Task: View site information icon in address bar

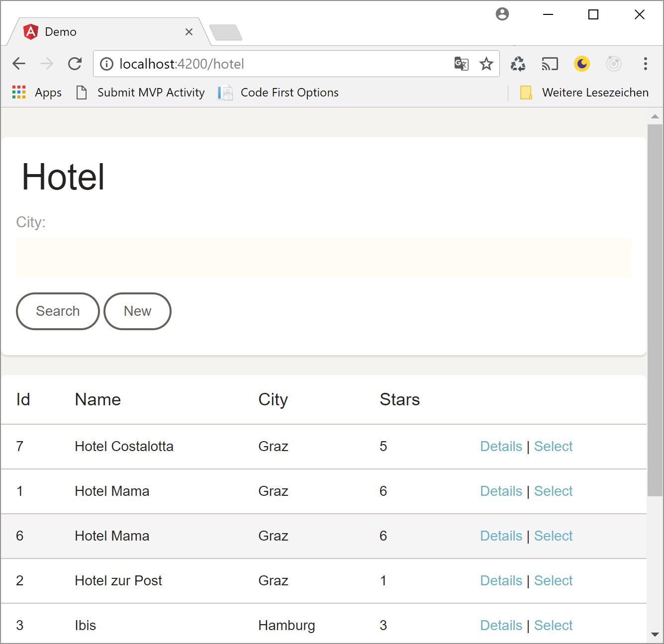Action: 106,64
